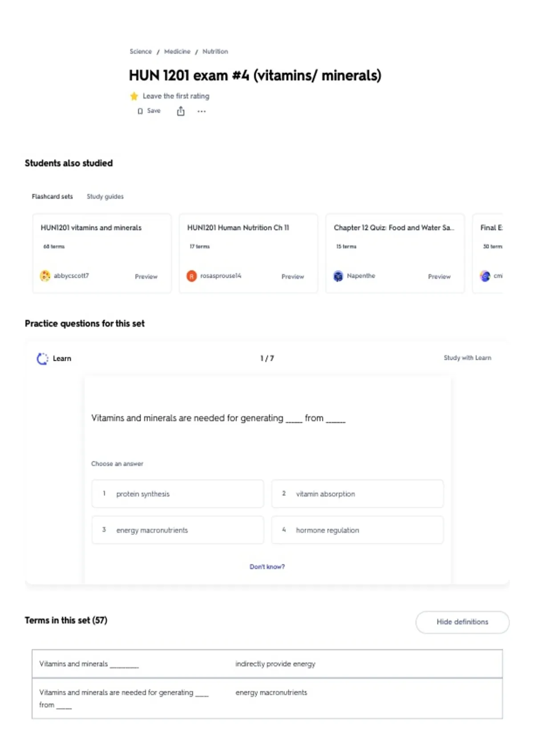Screen dimensions: 534x756
Task: Click the Save bookmark icon
Action: point(140,111)
